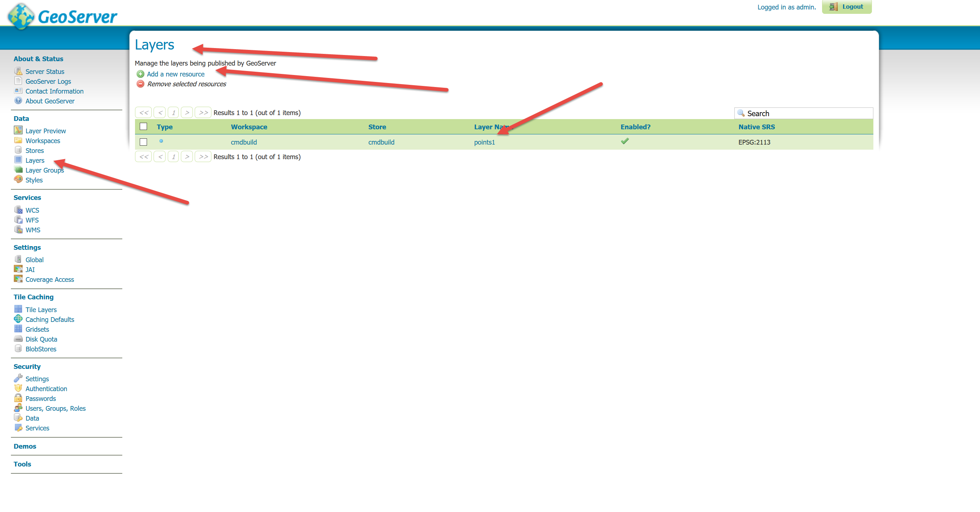Click the green Add a new resource icon
Viewport: 980px width, 512px height.
click(140, 74)
